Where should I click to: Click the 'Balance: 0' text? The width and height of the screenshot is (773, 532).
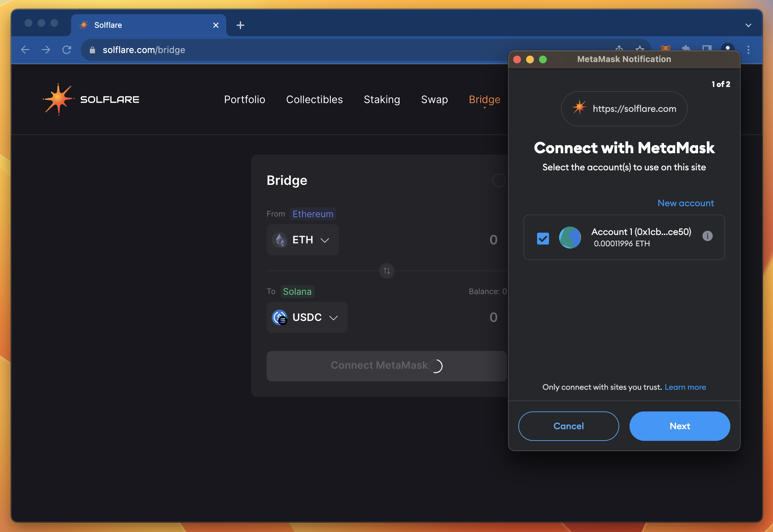(x=487, y=291)
